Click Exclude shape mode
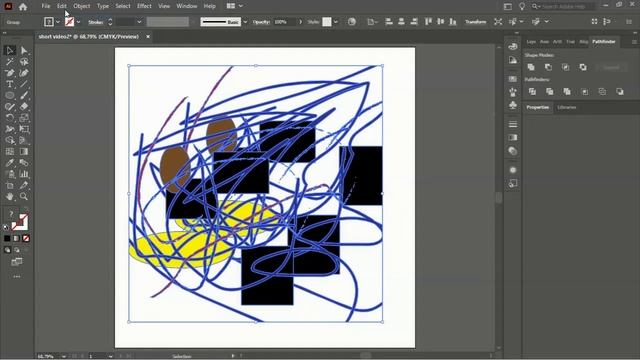The width and height of the screenshot is (640, 360). (583, 67)
